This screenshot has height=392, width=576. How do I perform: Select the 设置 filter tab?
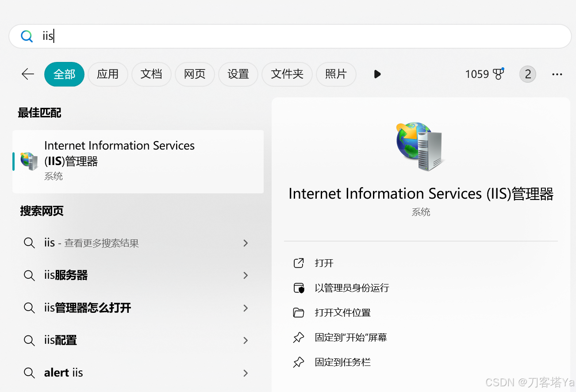point(238,74)
